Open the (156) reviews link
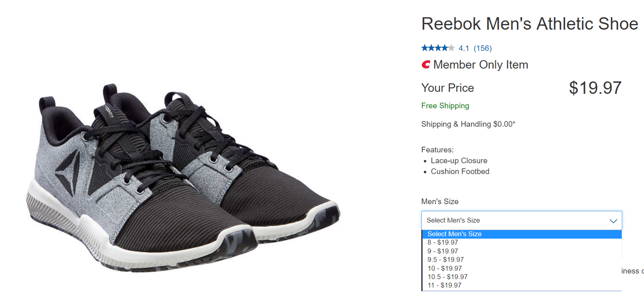This screenshot has height=295, width=644. [482, 48]
